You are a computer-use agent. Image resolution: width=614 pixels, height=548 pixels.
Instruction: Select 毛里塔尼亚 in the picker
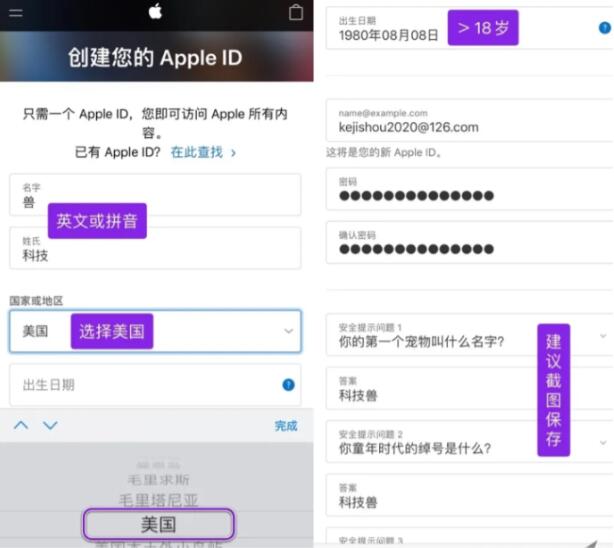pos(159,500)
